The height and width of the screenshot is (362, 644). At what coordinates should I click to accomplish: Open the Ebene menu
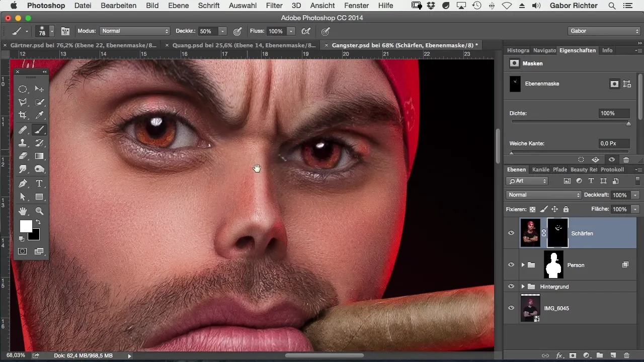tap(179, 6)
